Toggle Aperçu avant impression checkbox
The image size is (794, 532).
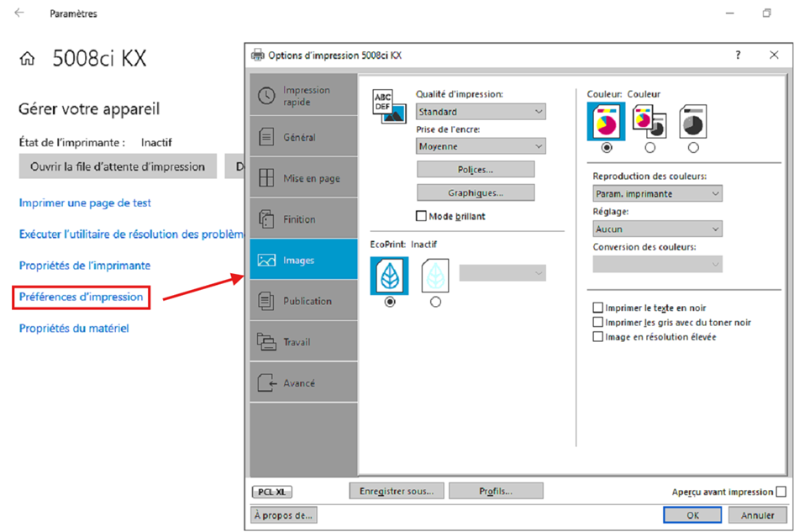[x=781, y=492]
